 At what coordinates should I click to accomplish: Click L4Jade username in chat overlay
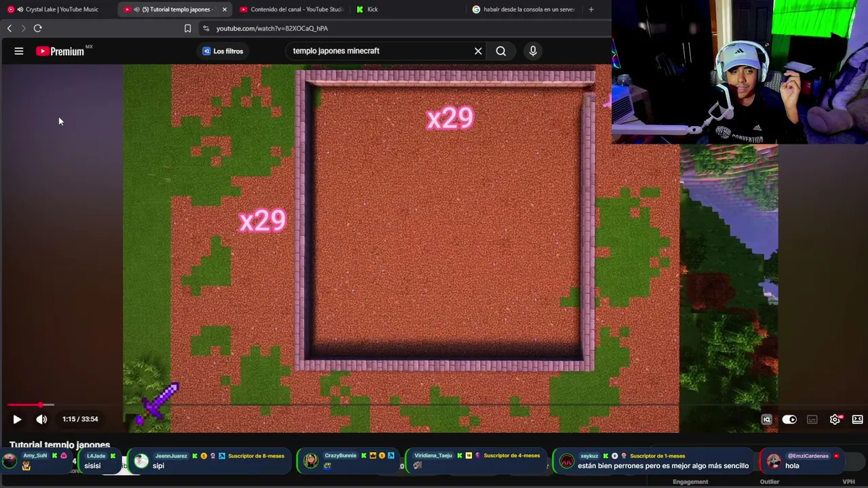pos(96,456)
